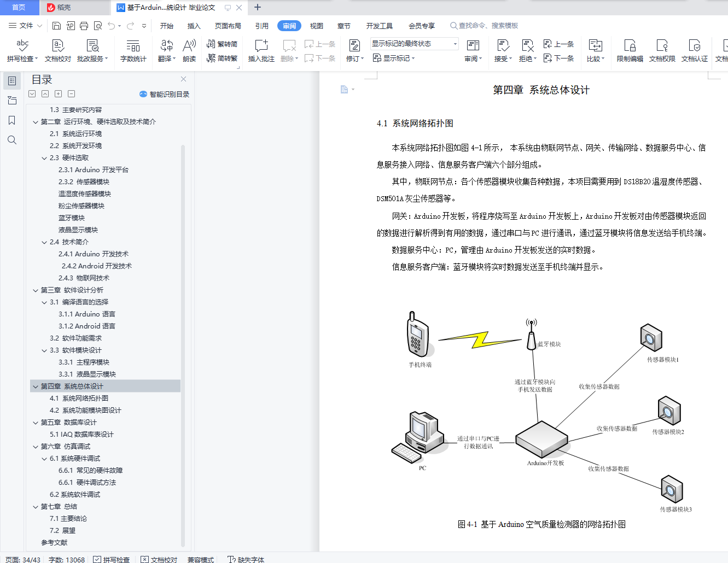Viewport: 728px width, 563px height.
Task: Click 兼容模式 in the status bar
Action: (201, 559)
